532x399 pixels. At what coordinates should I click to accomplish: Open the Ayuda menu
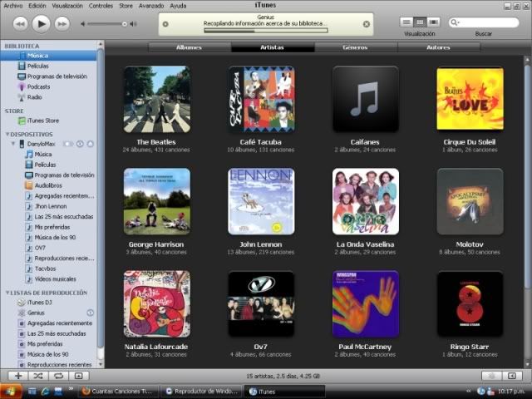(x=178, y=6)
